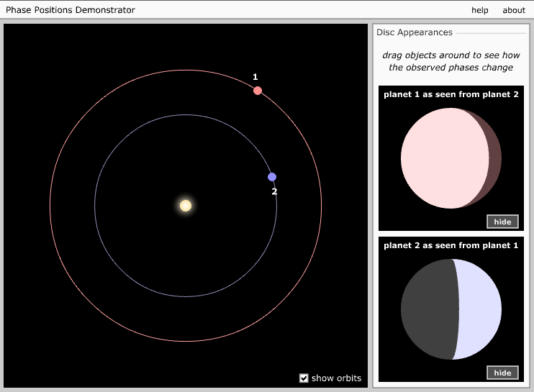Select the blue planet 2 dot
The width and height of the screenshot is (534, 392).
272,177
